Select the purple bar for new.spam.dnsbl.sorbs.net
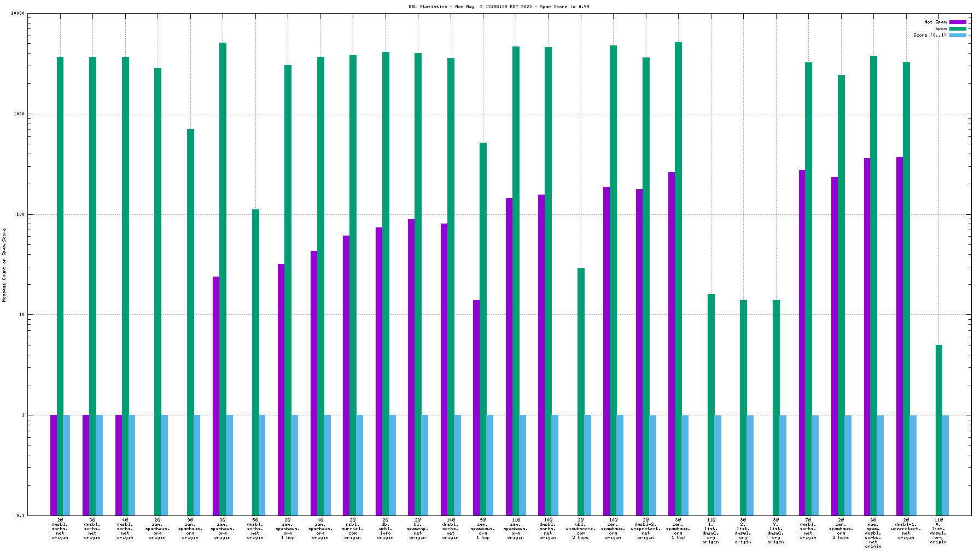 coord(867,336)
